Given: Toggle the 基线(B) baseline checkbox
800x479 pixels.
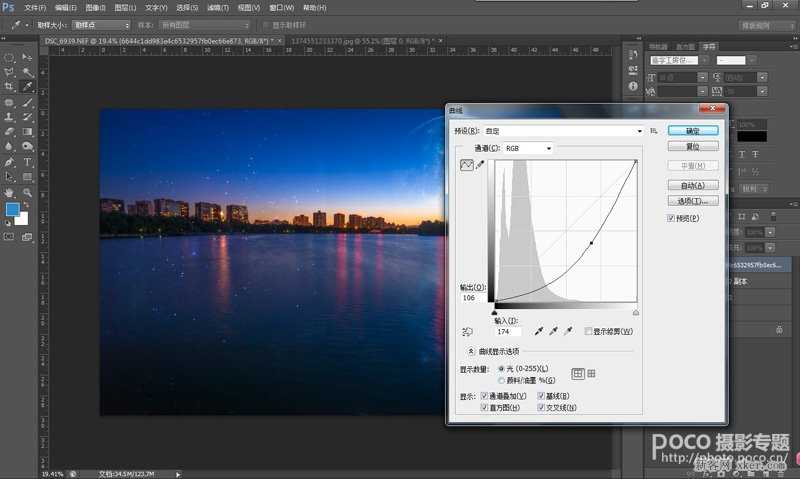Looking at the screenshot, I should pos(541,396).
